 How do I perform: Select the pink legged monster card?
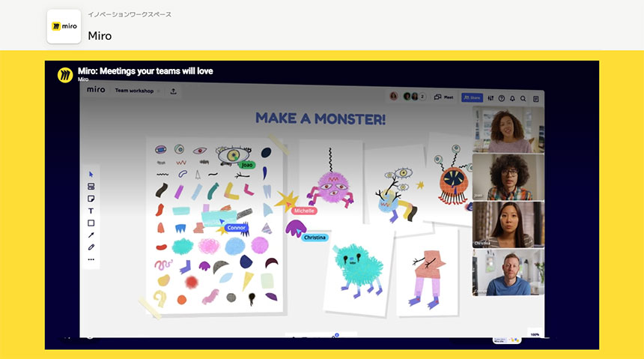pos(427,273)
